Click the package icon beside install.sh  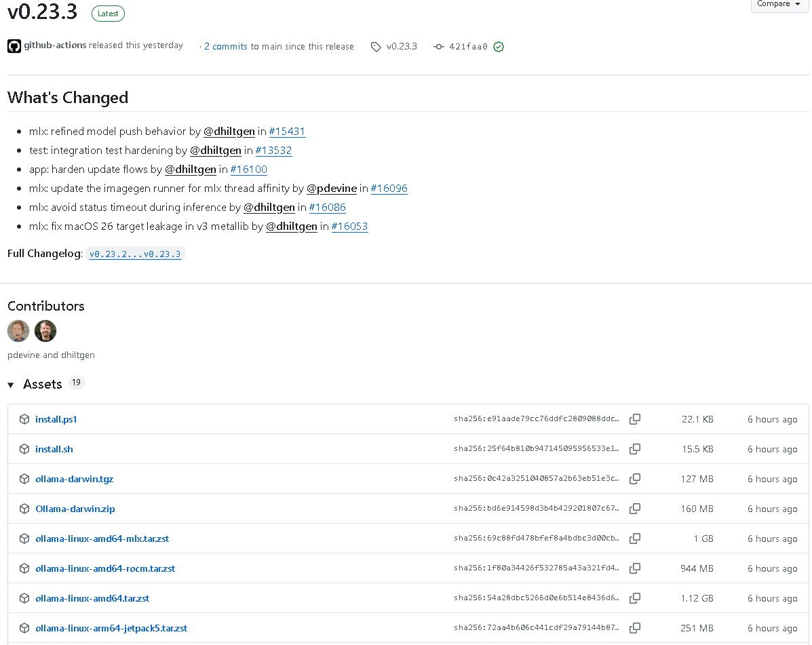[24, 449]
